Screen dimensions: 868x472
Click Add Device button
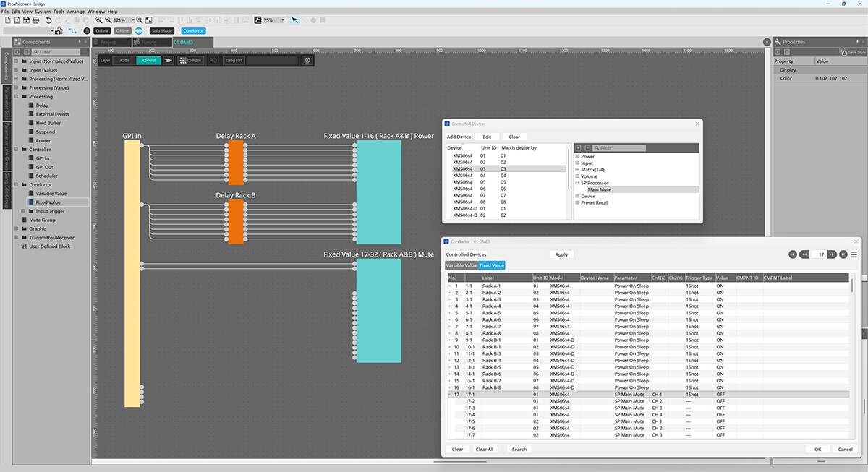(459, 137)
